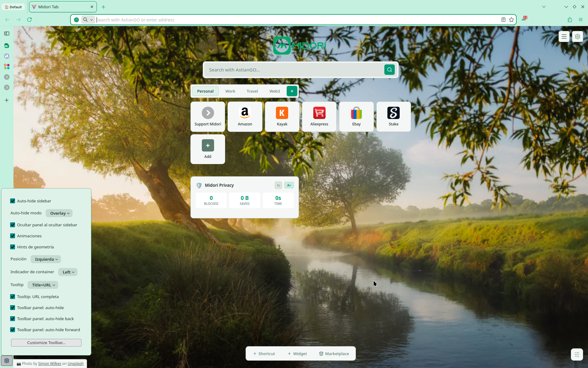Toggle Toolbar panel: auto-hide back checkbox
The image size is (588, 368).
(x=13, y=319)
